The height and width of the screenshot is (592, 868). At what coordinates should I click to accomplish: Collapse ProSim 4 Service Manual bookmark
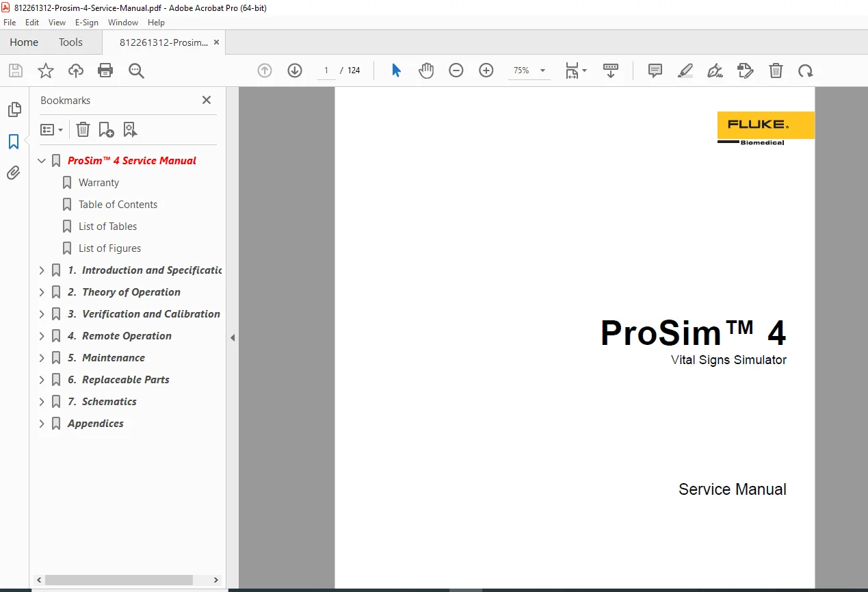[42, 161]
